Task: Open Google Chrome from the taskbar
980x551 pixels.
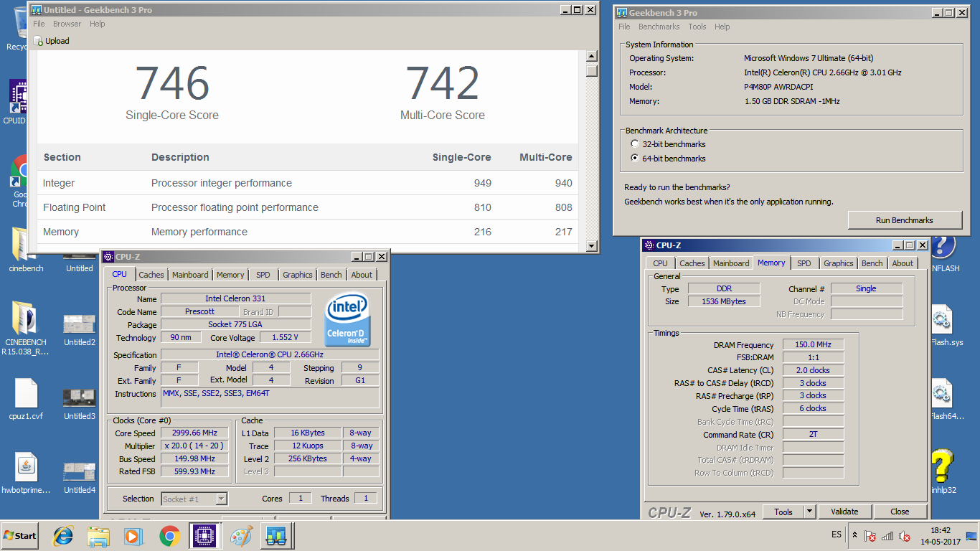Action: [x=169, y=536]
